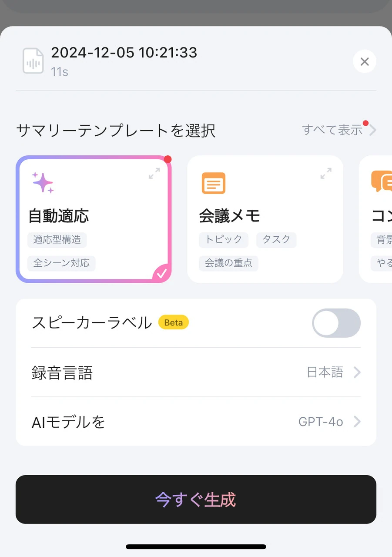This screenshot has width=392, height=557.
Task: Click the 2024-12-05 10:21:33 recording title
Action: (x=124, y=53)
